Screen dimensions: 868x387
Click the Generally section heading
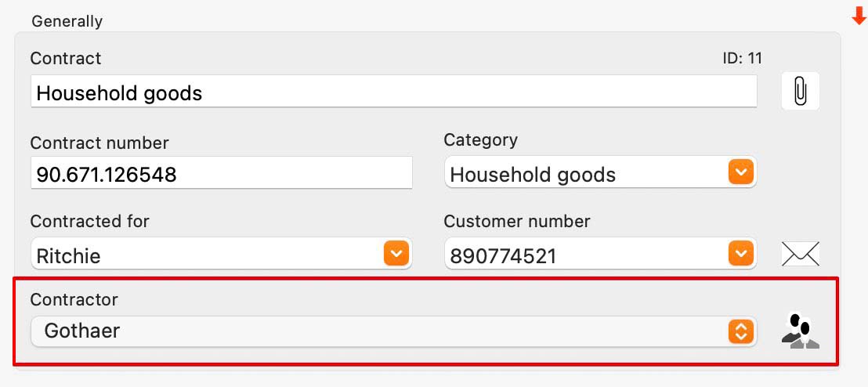coord(67,22)
